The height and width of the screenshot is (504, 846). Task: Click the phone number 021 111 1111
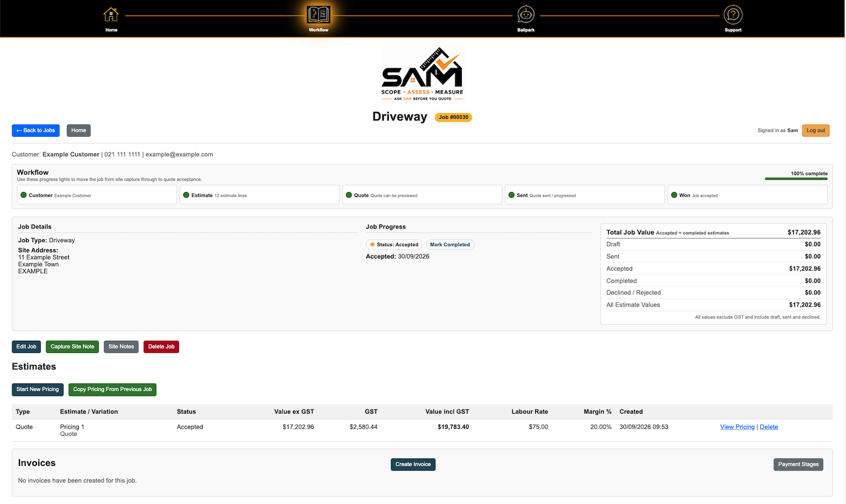(122, 154)
